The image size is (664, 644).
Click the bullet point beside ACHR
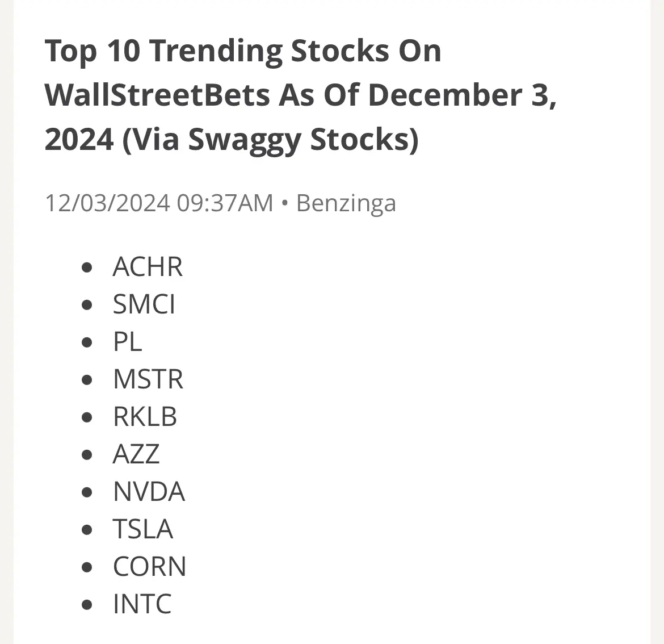[x=87, y=267]
